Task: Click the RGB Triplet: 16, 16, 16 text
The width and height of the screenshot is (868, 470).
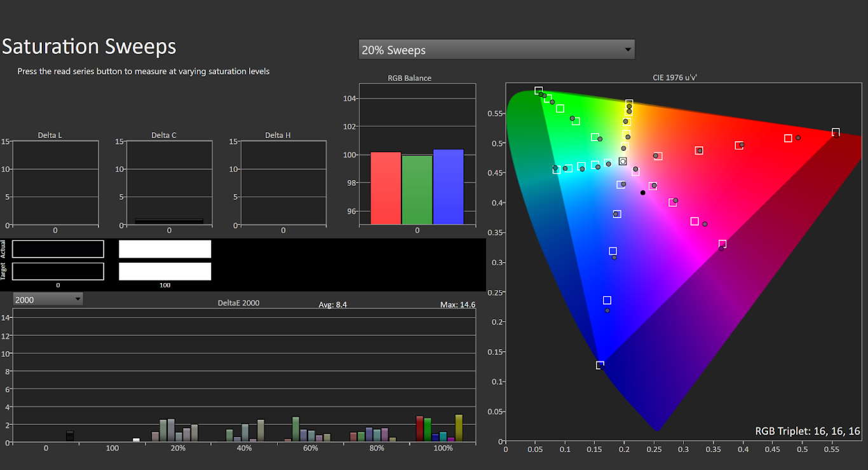Action: tap(808, 431)
